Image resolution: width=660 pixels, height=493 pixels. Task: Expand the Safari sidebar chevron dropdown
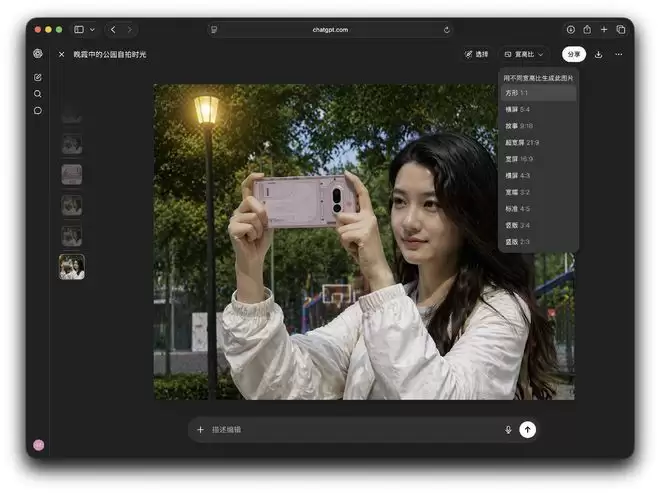[x=92, y=30]
